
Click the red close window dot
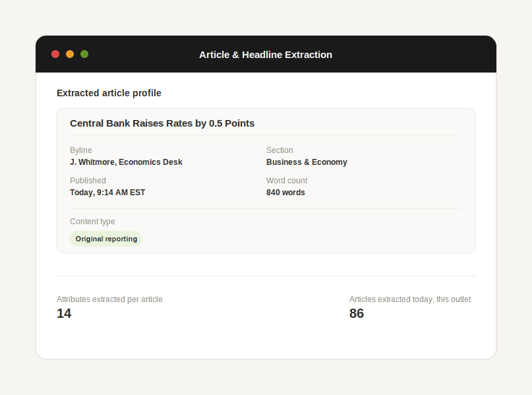pos(55,54)
